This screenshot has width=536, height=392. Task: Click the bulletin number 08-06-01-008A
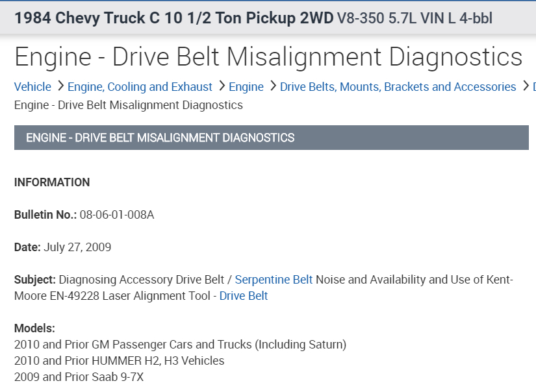[x=117, y=215]
